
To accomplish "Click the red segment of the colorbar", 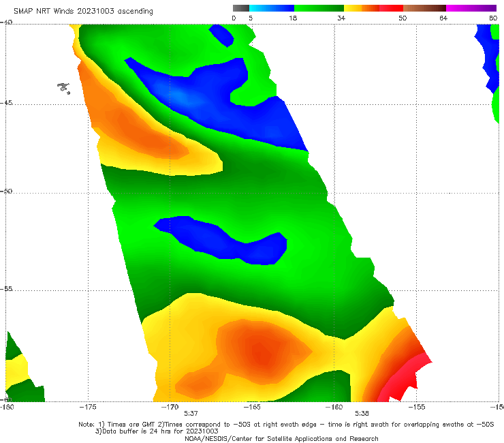I will click(x=391, y=8).
